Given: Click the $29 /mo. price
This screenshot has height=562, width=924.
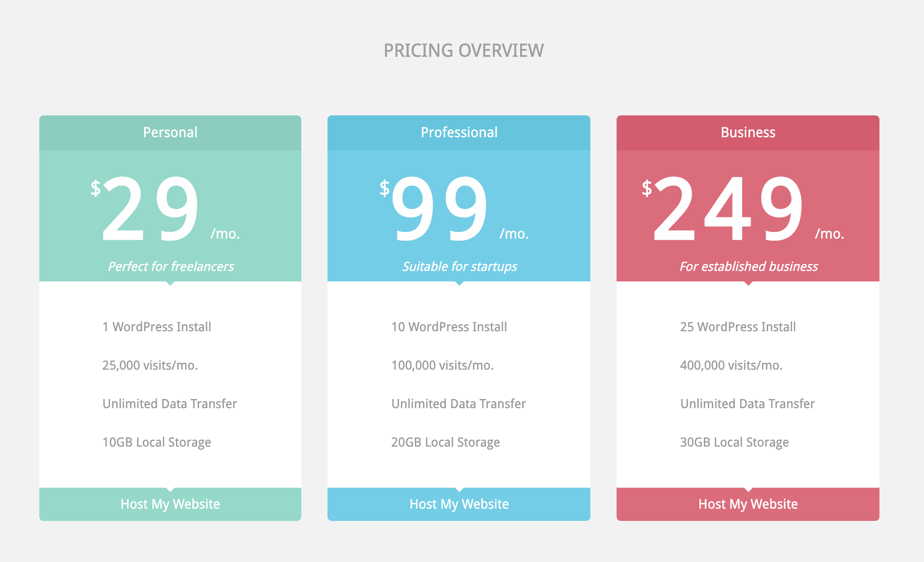Looking at the screenshot, I should click(165, 208).
